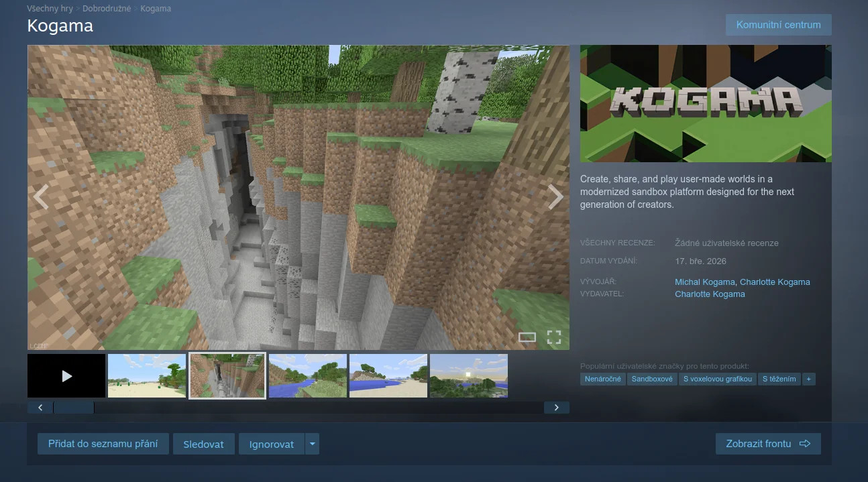Screen dimensions: 868x482
Task: Open developer Michal Kogama link
Action: click(704, 282)
